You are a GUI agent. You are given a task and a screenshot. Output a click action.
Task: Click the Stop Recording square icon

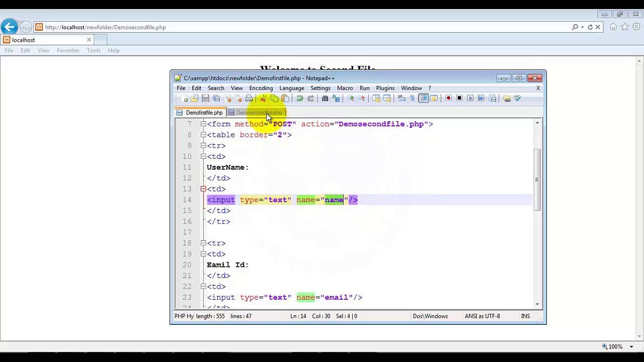459,99
